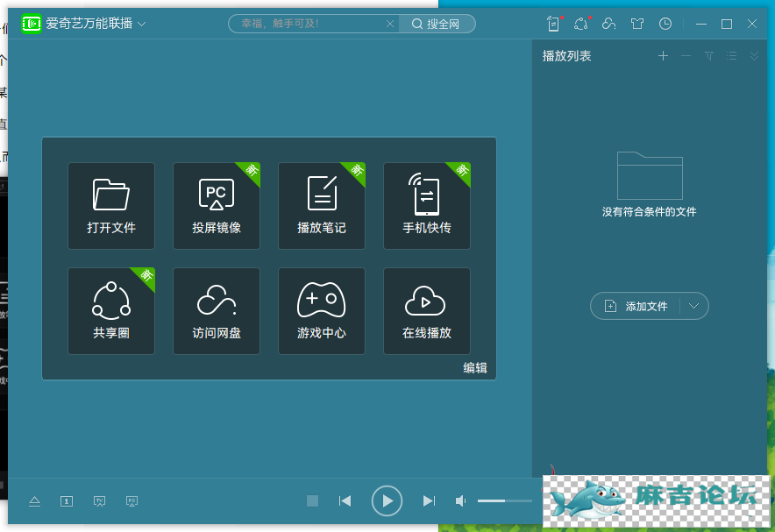775x532 pixels.
Task: Click the 添加文件 button
Action: pyautogui.click(x=636, y=306)
